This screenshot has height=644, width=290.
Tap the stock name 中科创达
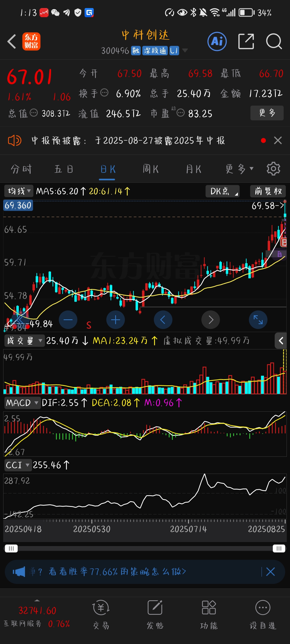[x=145, y=35]
